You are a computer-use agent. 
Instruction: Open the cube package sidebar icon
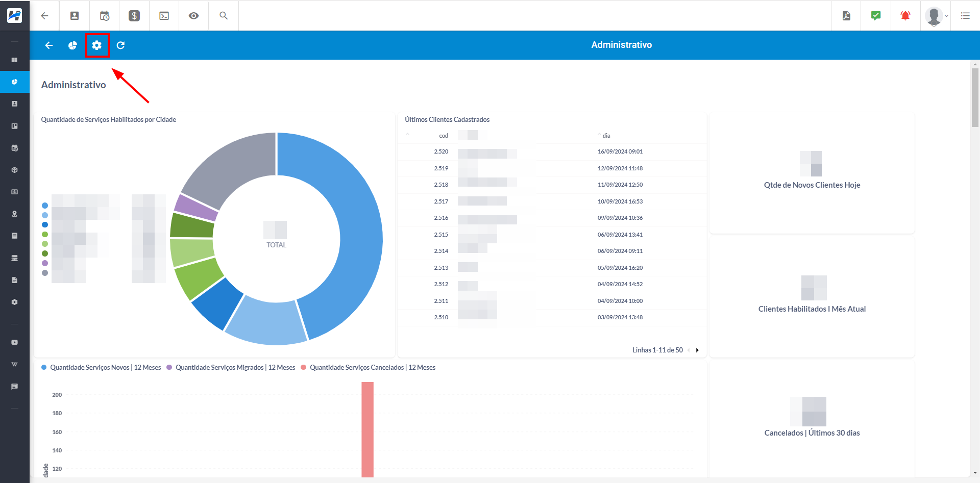click(x=15, y=170)
